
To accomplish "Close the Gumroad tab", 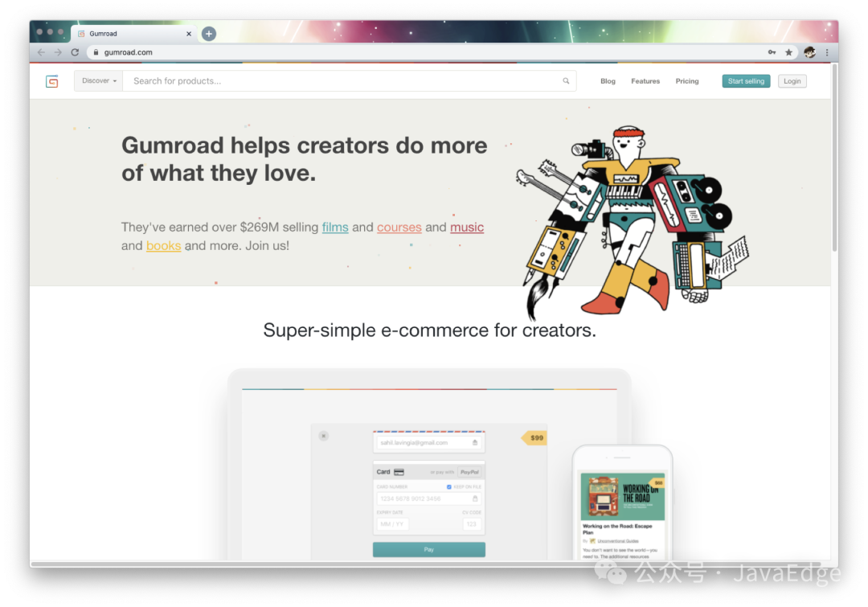I will (x=189, y=34).
